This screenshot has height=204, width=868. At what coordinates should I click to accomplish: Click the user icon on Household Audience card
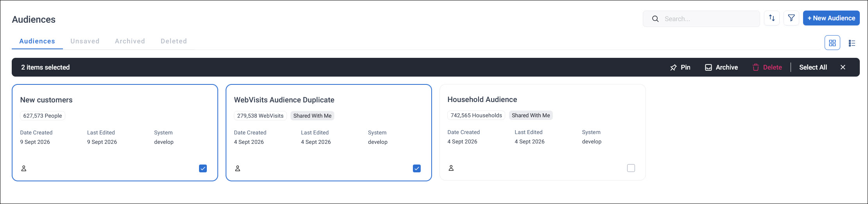pyautogui.click(x=451, y=168)
